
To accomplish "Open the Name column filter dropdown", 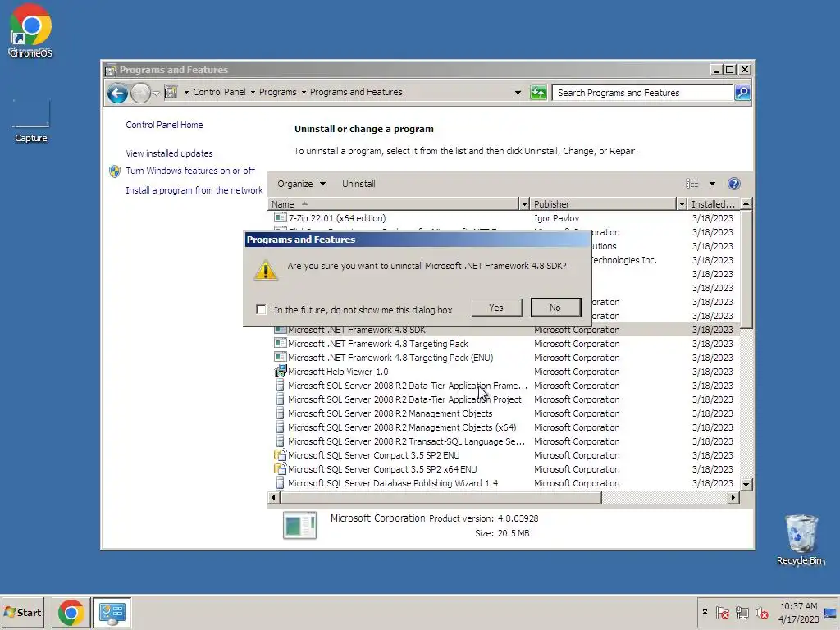I will (x=524, y=204).
